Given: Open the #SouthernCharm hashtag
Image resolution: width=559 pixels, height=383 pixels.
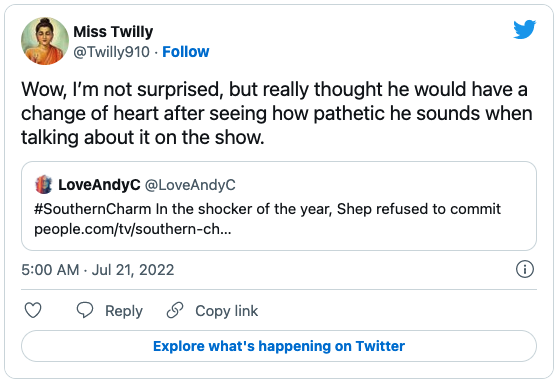Looking at the screenshot, I should [93, 209].
